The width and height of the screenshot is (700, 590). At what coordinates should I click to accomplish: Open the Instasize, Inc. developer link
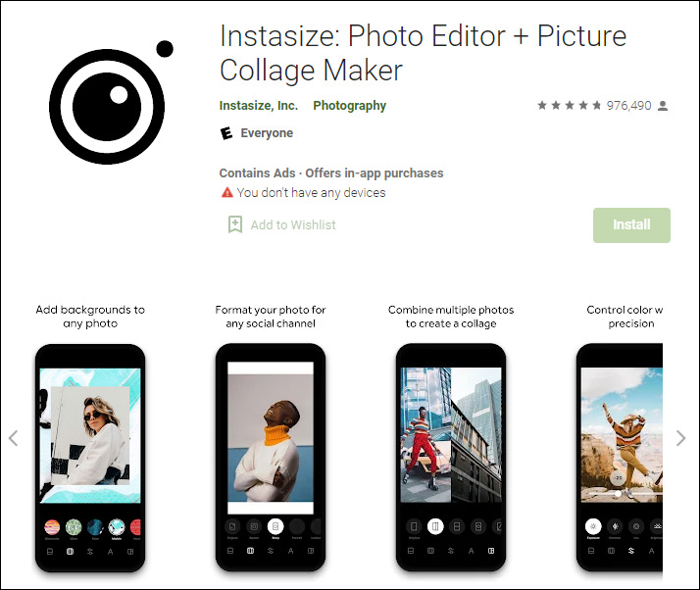(x=259, y=105)
